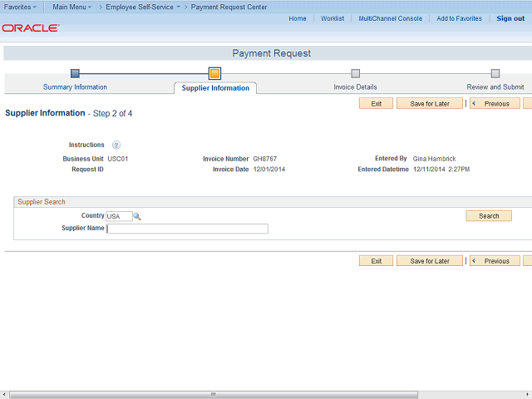Open the Supplier Information tab
The width and height of the screenshot is (532, 399).
click(215, 88)
